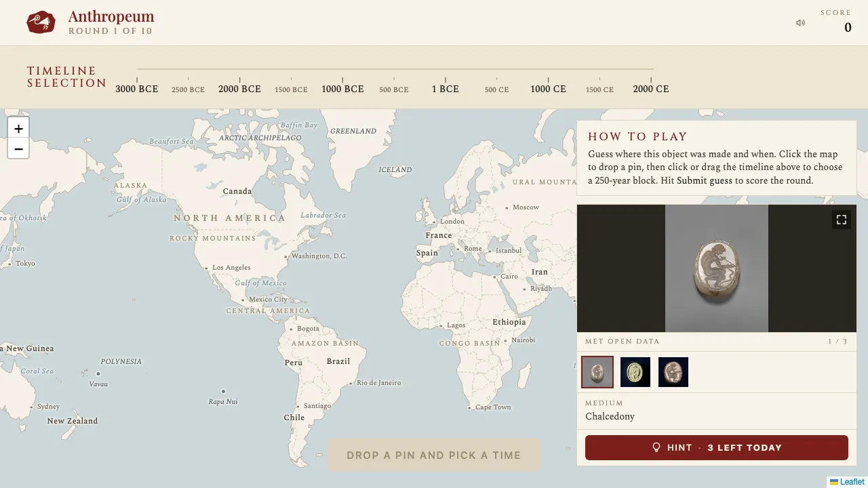Image resolution: width=868 pixels, height=488 pixels.
Task: Pick 1000 BCE timeline marker
Action: (x=342, y=89)
